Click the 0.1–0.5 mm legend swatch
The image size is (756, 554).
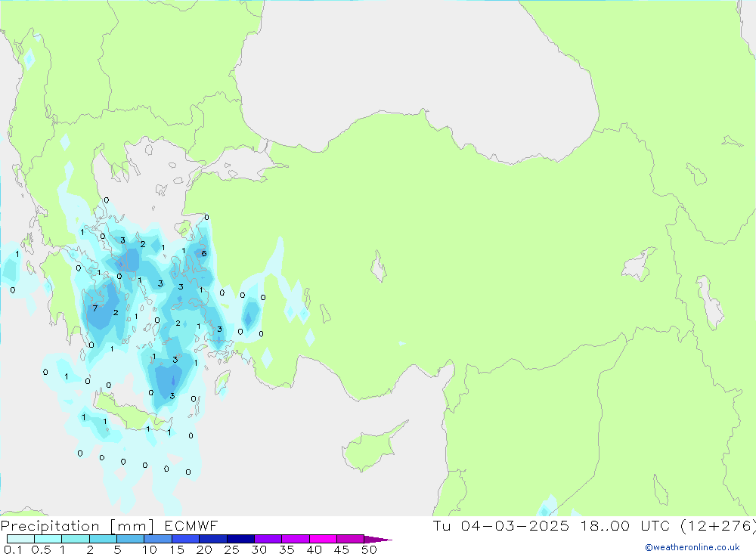(20, 539)
